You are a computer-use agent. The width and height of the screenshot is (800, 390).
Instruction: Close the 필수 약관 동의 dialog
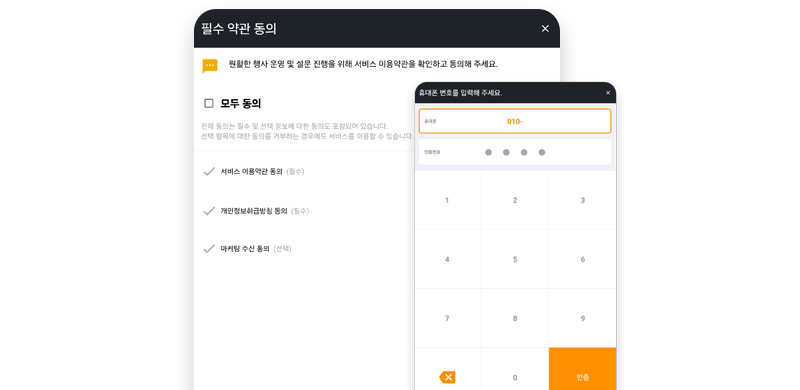[x=545, y=29]
